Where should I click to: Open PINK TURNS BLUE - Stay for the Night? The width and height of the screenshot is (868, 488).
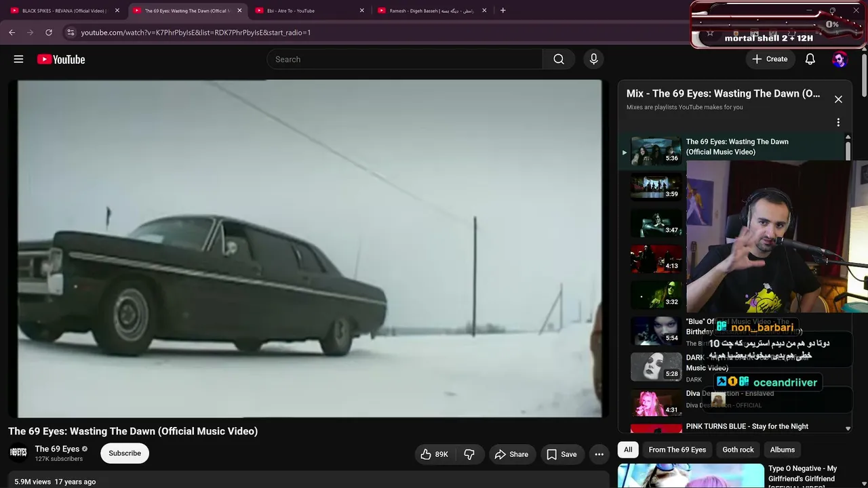pyautogui.click(x=747, y=426)
